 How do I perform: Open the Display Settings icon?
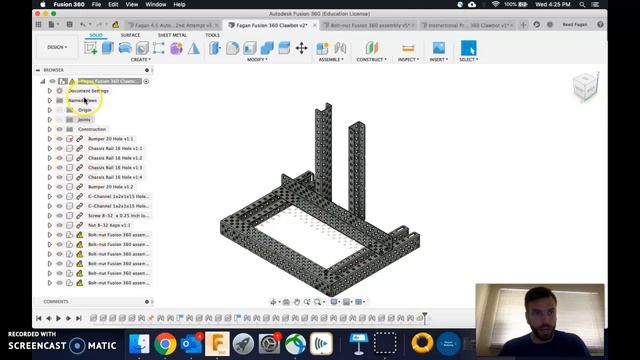(334, 302)
